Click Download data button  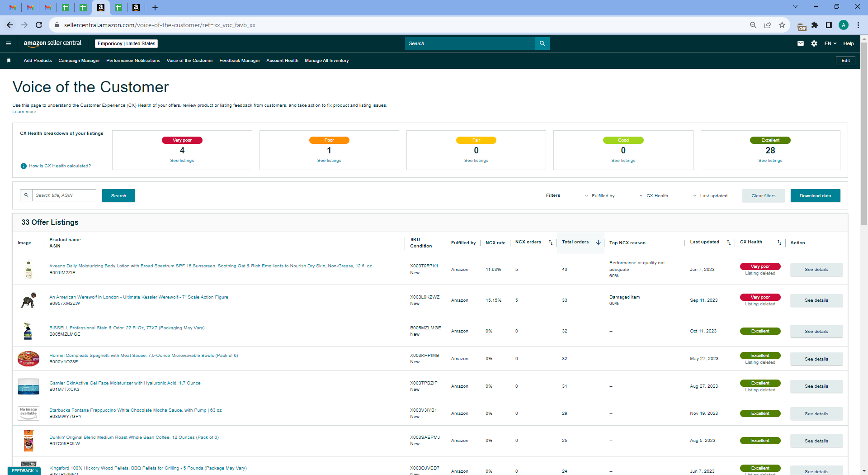tap(816, 195)
